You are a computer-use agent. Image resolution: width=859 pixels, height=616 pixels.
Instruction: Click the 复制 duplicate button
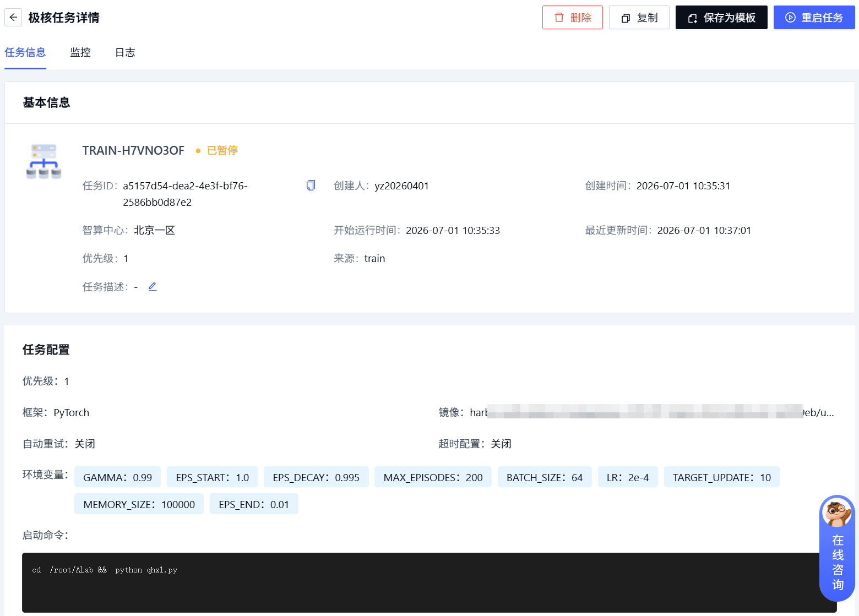click(639, 18)
